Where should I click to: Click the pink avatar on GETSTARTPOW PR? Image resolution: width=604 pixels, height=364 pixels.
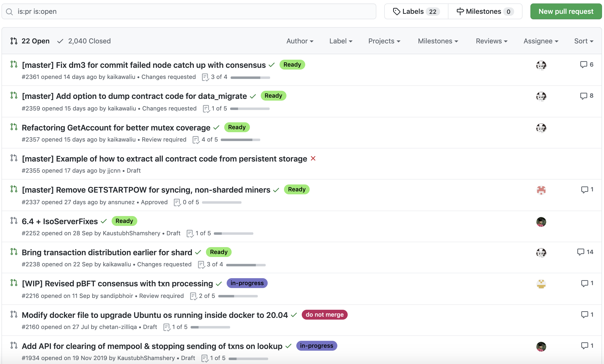[x=541, y=190]
